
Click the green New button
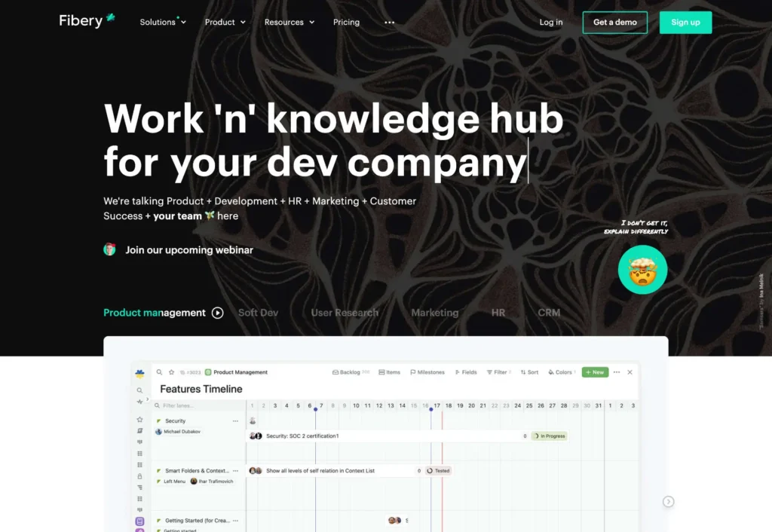point(595,372)
